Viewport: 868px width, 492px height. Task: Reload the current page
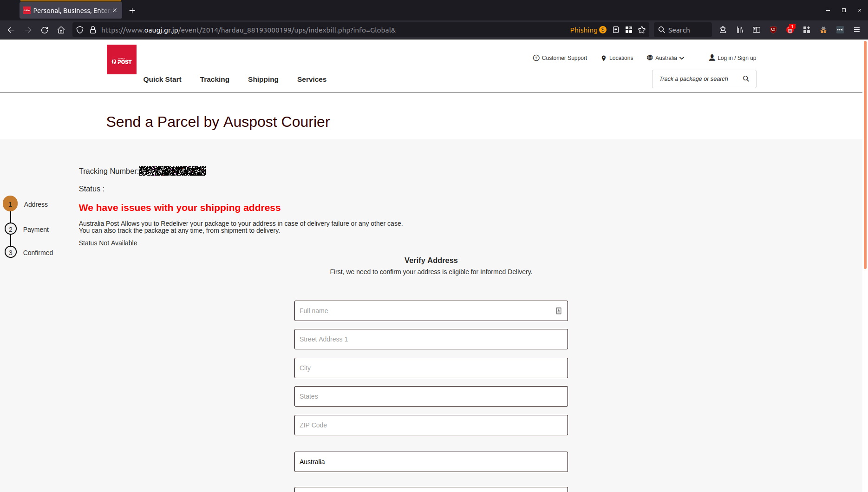pos(45,30)
